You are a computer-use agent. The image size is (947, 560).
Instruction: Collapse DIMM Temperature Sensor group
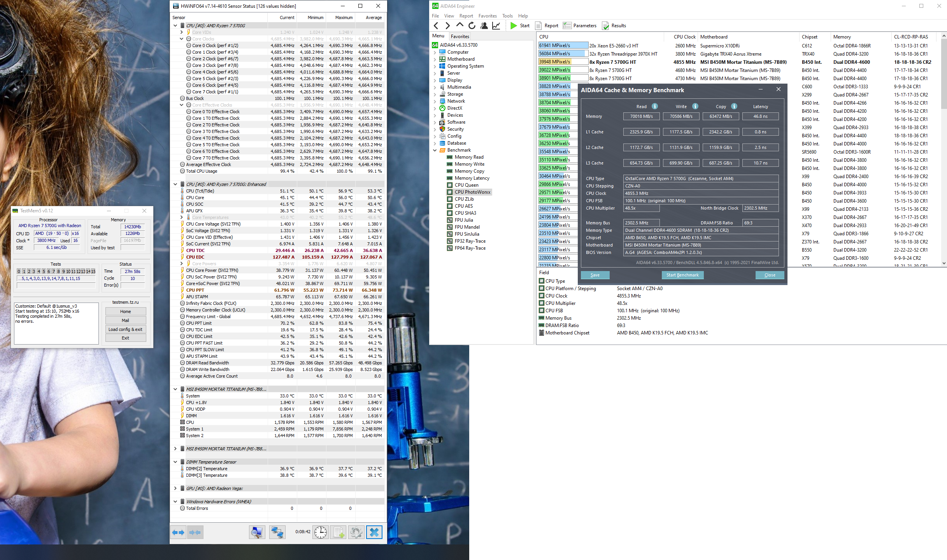pos(175,462)
